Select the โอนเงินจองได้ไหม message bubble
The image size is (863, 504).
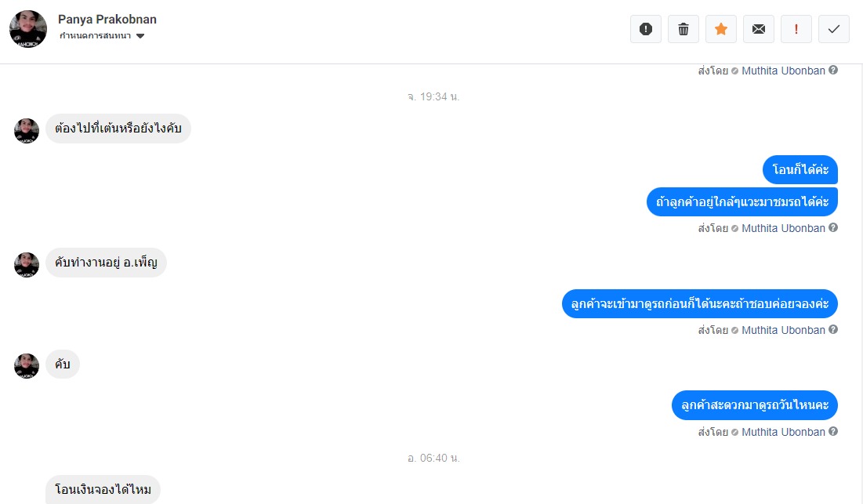pyautogui.click(x=103, y=489)
